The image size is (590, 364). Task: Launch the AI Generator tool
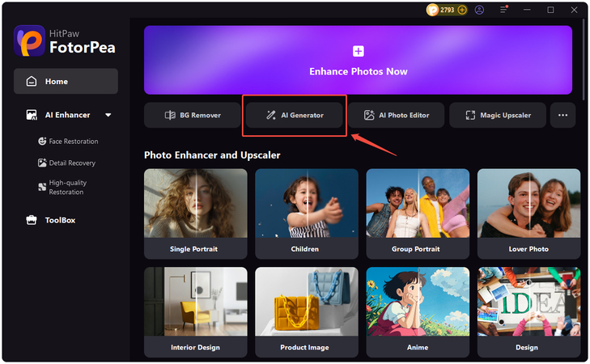295,115
